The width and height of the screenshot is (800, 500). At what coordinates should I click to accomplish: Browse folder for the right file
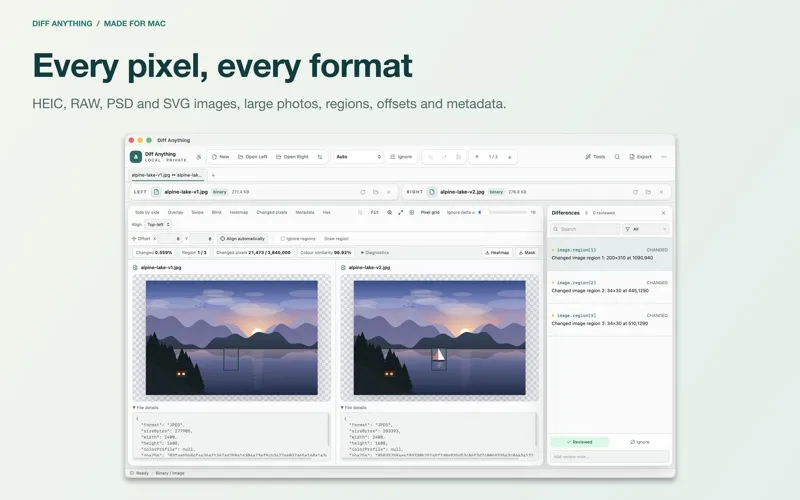click(x=648, y=192)
